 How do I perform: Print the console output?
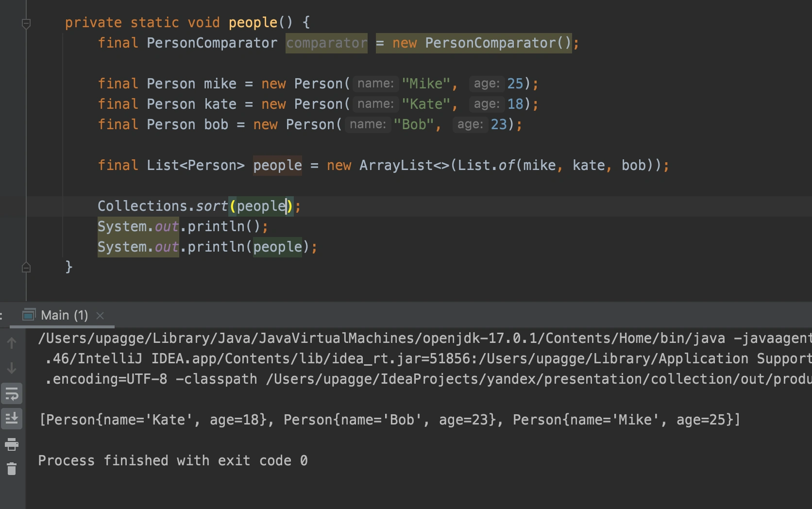[x=11, y=444]
